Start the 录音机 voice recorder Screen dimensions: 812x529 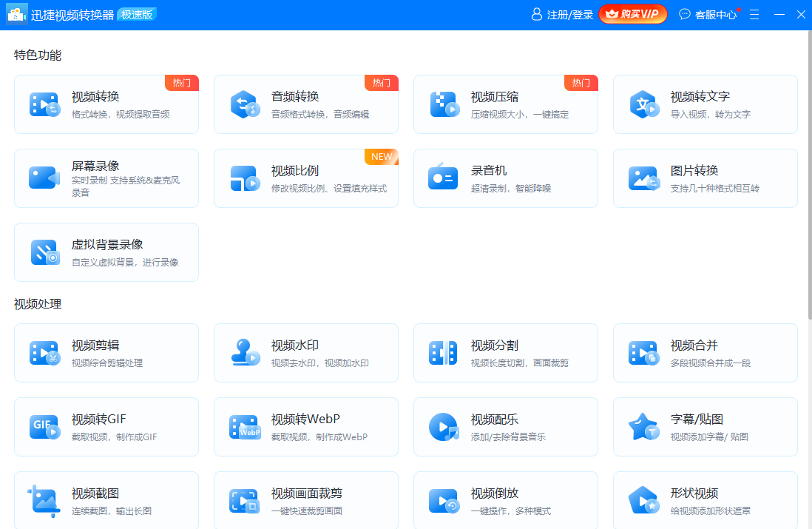click(x=506, y=178)
